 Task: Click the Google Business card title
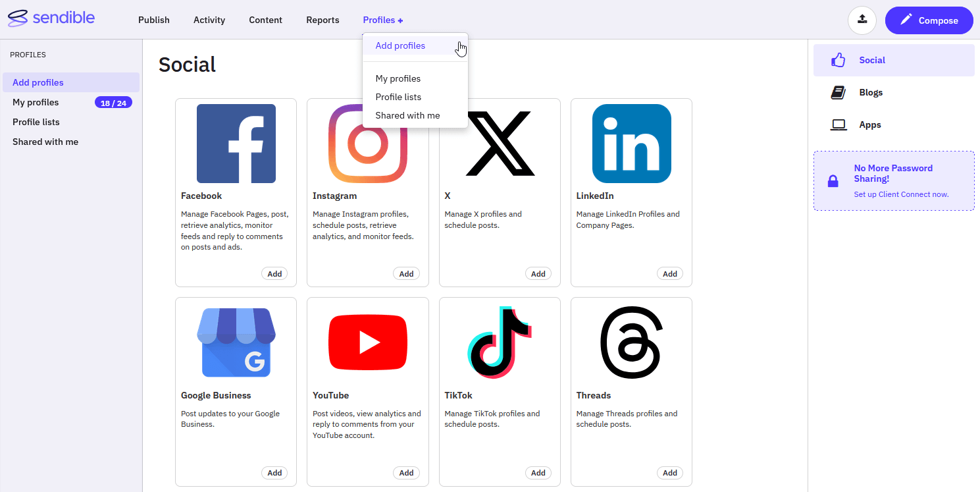coord(216,395)
